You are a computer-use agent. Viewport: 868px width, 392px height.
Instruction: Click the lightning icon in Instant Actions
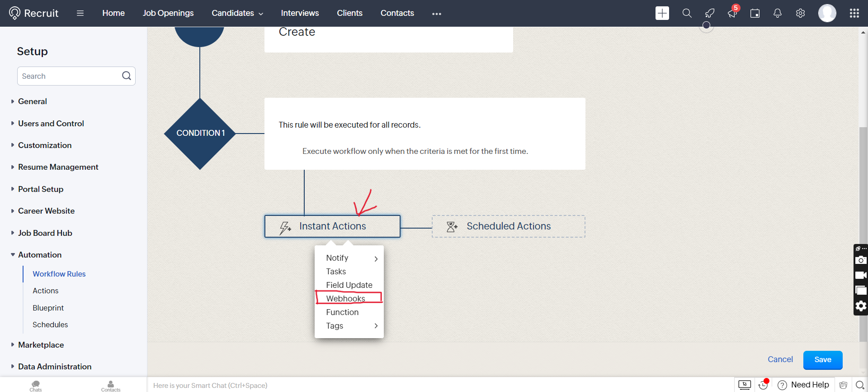tap(285, 228)
